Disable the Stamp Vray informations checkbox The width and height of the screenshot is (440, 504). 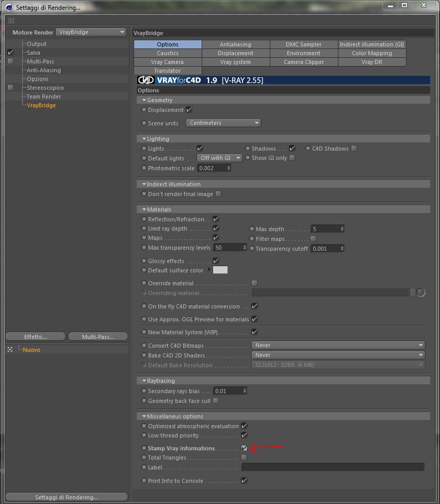click(x=245, y=448)
